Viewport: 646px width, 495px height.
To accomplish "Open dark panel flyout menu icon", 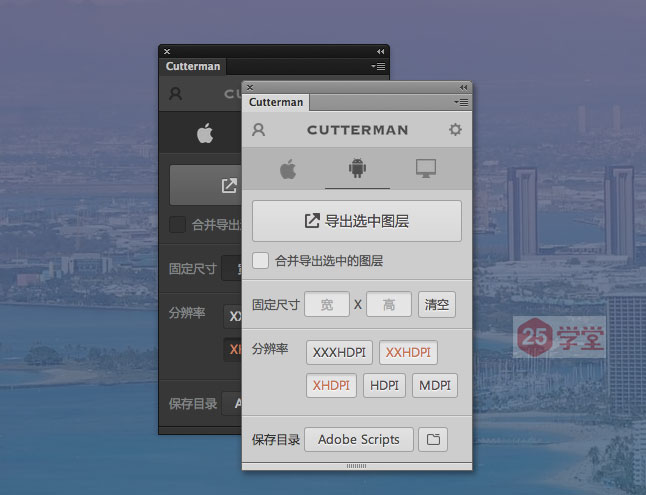I will click(x=378, y=66).
